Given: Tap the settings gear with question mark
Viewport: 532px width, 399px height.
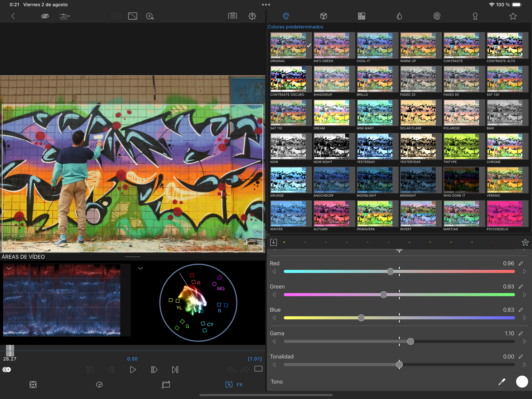Looking at the screenshot, I should click(x=252, y=16).
